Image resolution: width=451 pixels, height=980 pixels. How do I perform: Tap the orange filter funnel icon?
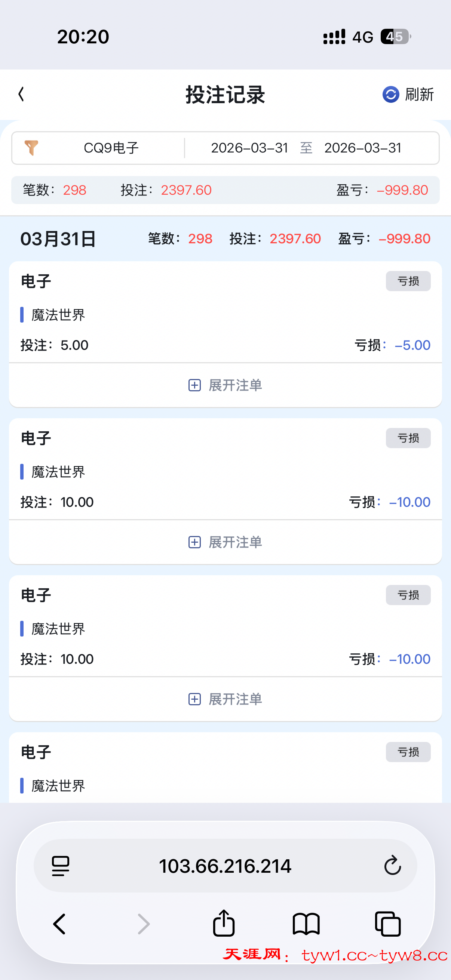[x=31, y=148]
